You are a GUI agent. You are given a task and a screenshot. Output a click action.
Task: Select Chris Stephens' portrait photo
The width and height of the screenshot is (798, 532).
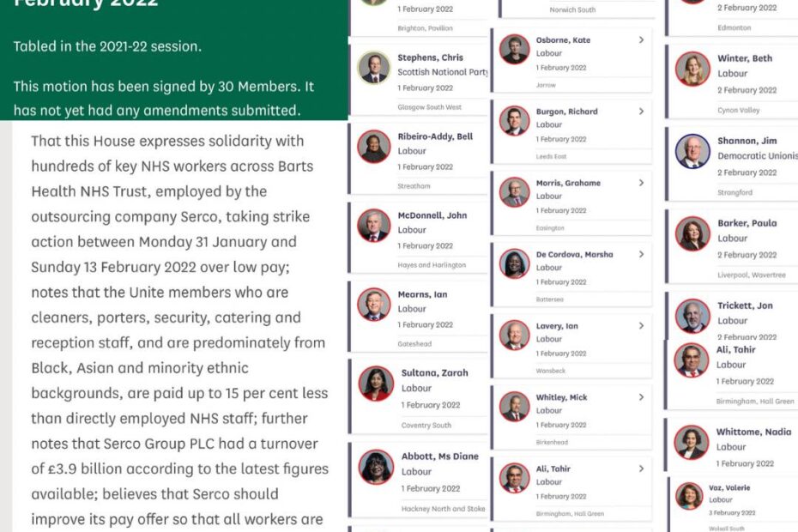pyautogui.click(x=374, y=68)
